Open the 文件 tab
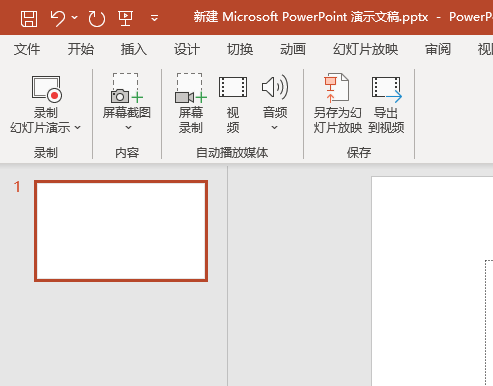 tap(27, 49)
